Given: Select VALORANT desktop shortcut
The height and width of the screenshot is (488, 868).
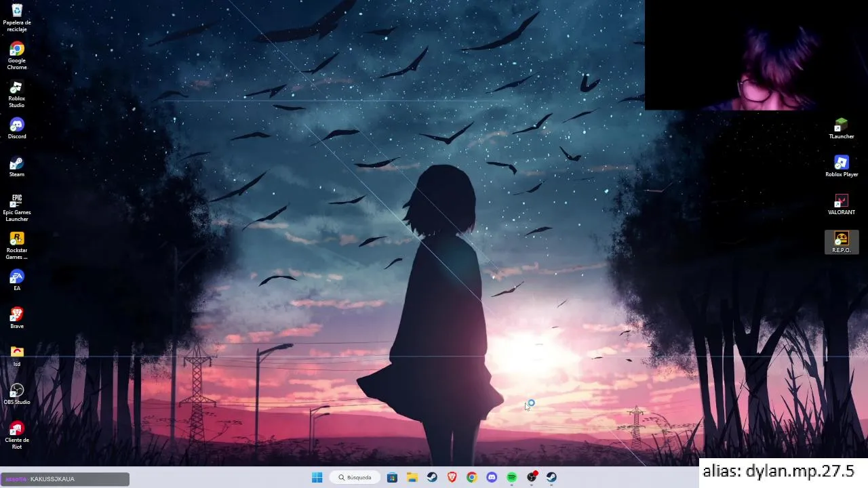Looking at the screenshot, I should (x=842, y=204).
